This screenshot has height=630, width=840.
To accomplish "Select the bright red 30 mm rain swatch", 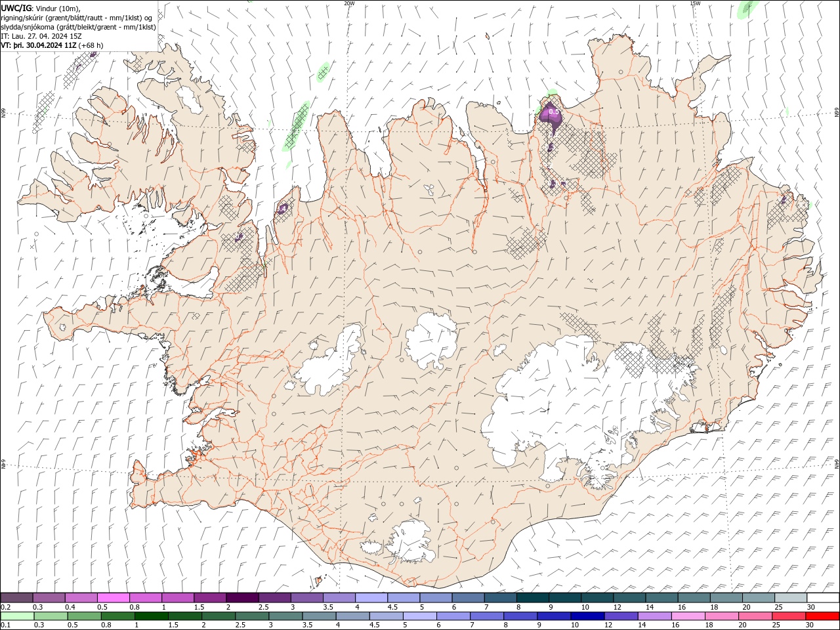I will (x=822, y=616).
